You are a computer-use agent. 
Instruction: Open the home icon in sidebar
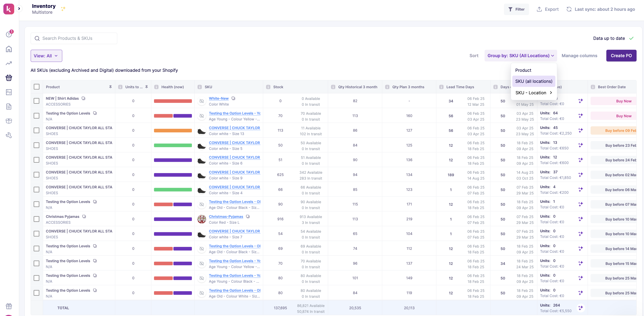coord(9,49)
